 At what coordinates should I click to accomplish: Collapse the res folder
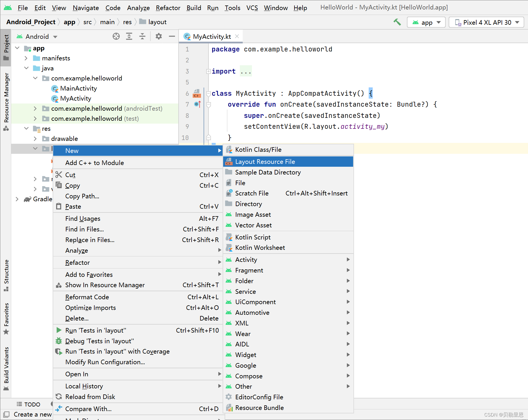pyautogui.click(x=26, y=129)
